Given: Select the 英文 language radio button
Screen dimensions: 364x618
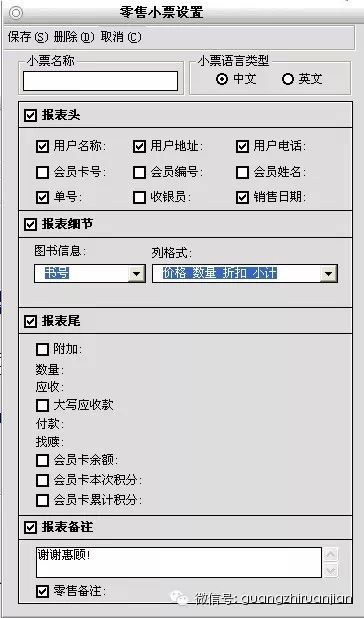Looking at the screenshot, I should point(288,79).
